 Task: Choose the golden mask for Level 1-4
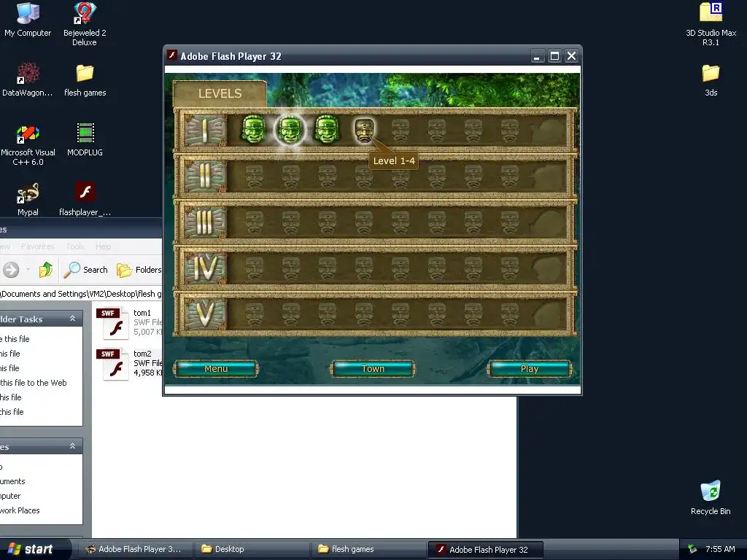pos(364,130)
